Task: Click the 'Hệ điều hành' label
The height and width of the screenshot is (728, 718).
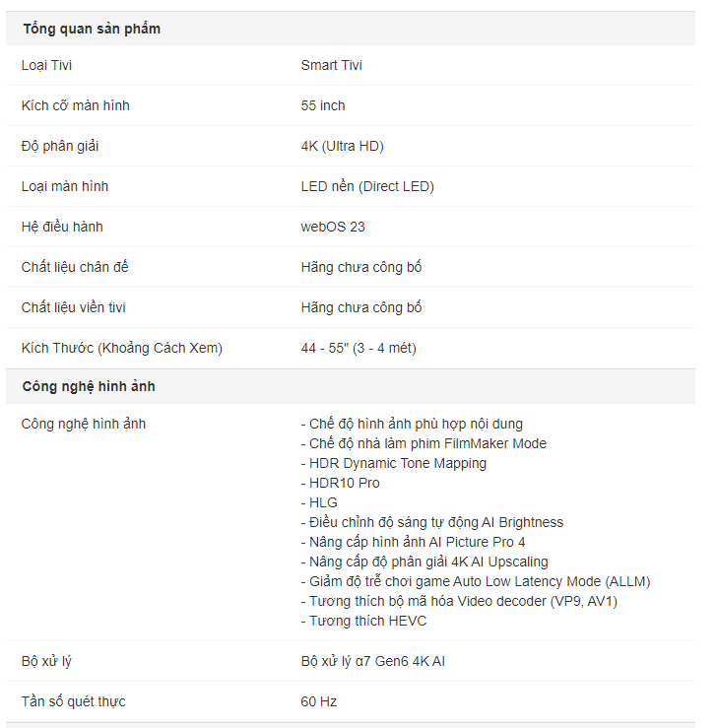Action: [62, 227]
